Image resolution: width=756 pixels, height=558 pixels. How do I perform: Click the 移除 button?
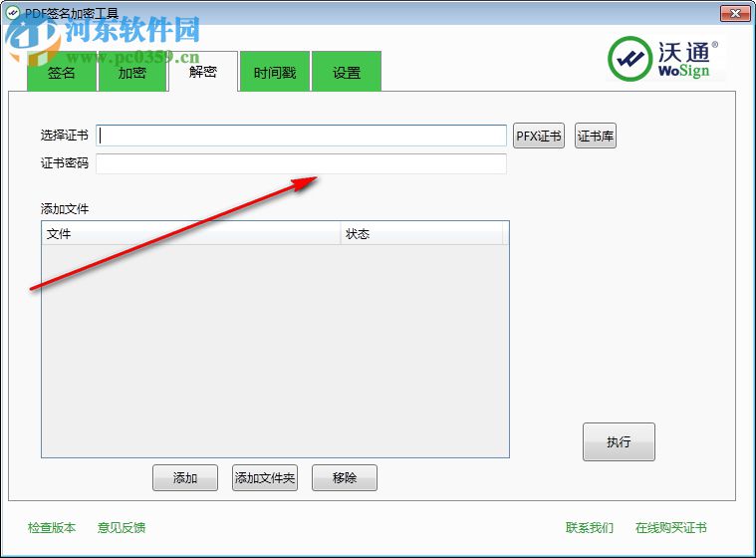click(x=345, y=478)
